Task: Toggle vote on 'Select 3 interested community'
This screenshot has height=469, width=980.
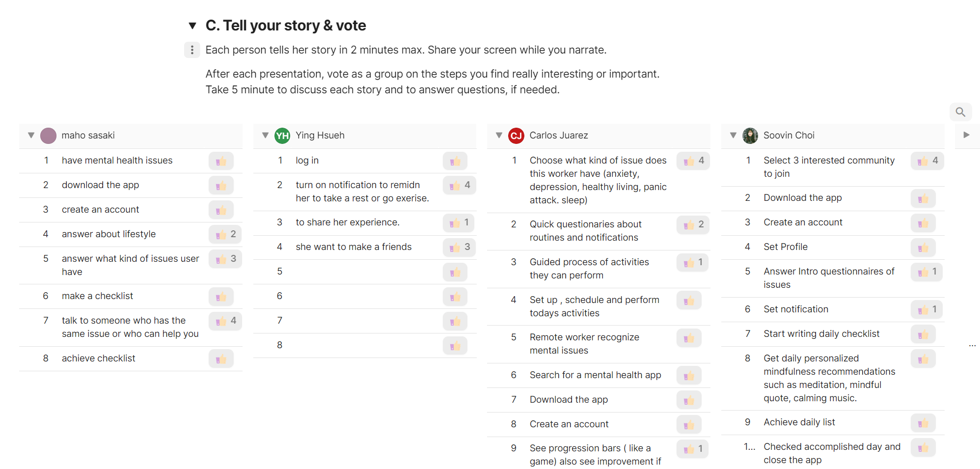Action: click(x=927, y=161)
